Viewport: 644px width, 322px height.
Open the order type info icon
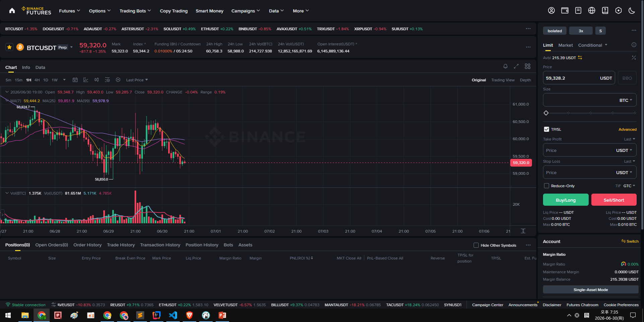(x=634, y=45)
